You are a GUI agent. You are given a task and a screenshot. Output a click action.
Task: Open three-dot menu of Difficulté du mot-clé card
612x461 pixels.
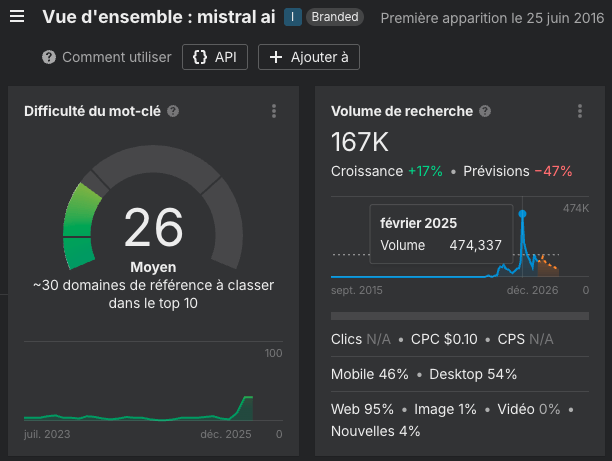click(x=273, y=112)
